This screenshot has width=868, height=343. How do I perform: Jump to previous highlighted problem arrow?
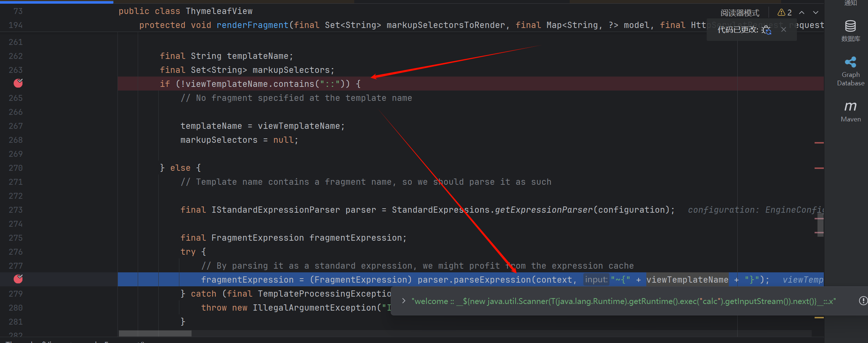coord(802,13)
